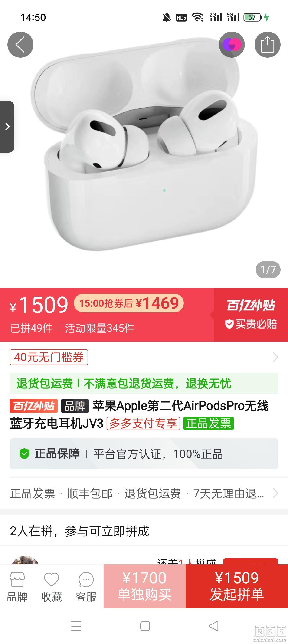
Task: Tap the back arrow button
Action: point(20,45)
